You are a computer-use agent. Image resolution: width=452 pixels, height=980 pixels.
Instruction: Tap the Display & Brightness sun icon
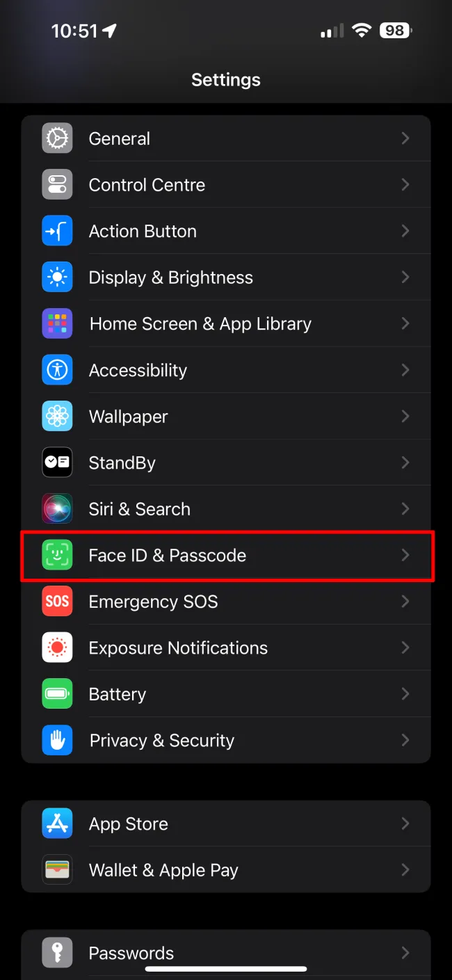click(x=57, y=278)
